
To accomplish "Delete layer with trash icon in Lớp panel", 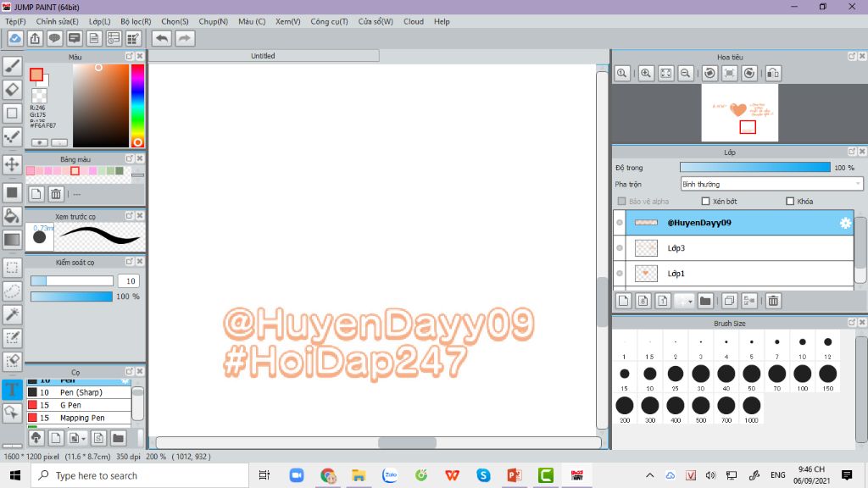I will point(773,301).
